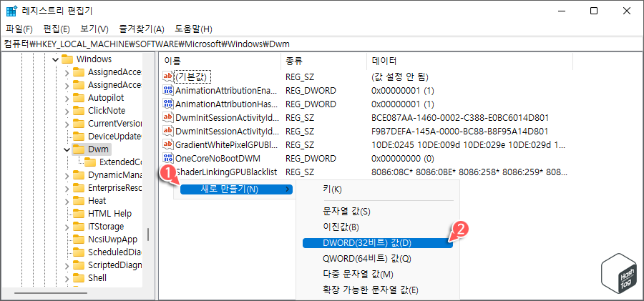Click the DynamicMana folder icon
This screenshot has width=644, height=301.
(x=79, y=175)
